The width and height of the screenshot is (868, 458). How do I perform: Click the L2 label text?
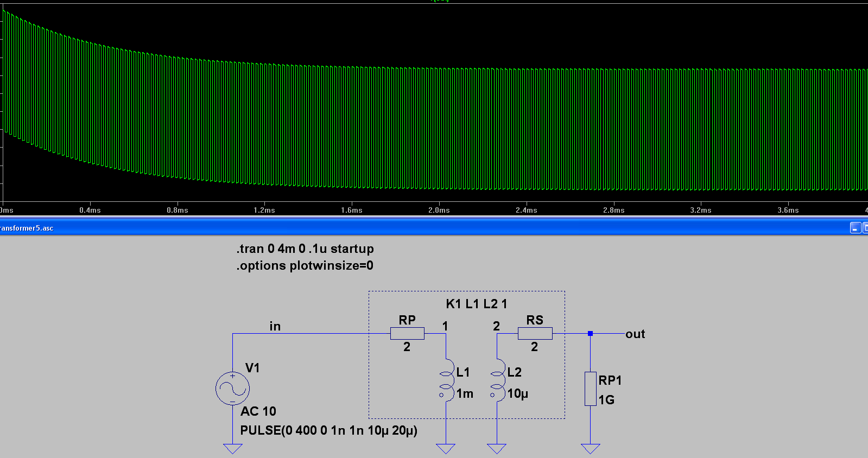[514, 372]
